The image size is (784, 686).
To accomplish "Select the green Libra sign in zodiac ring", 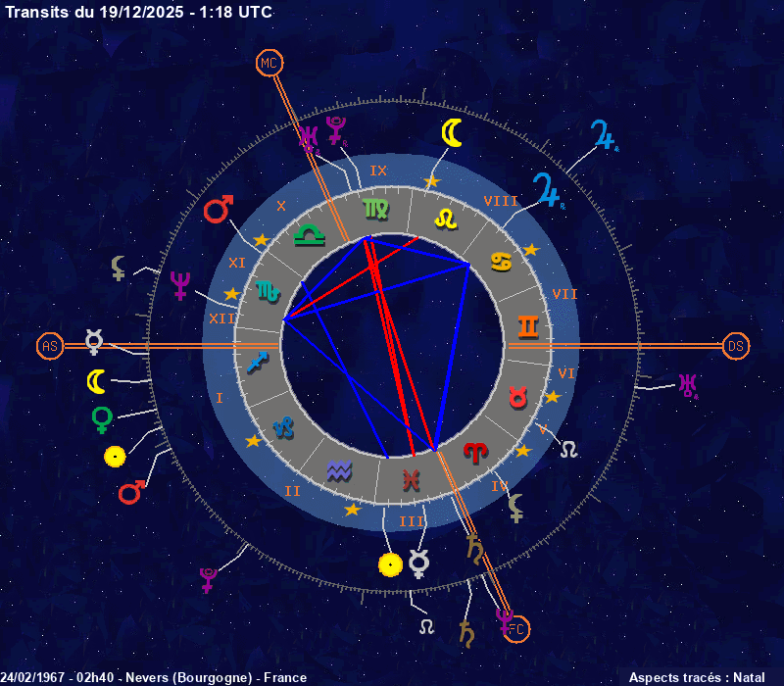I will pyautogui.click(x=311, y=235).
